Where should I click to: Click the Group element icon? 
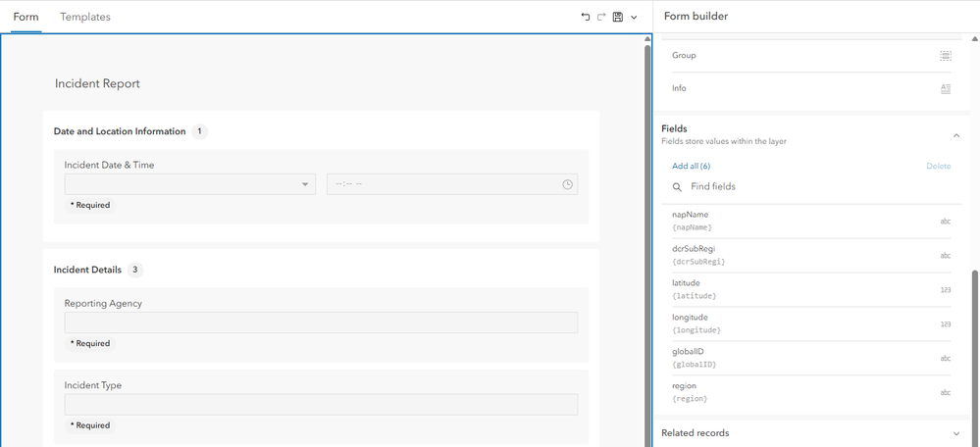coord(946,56)
